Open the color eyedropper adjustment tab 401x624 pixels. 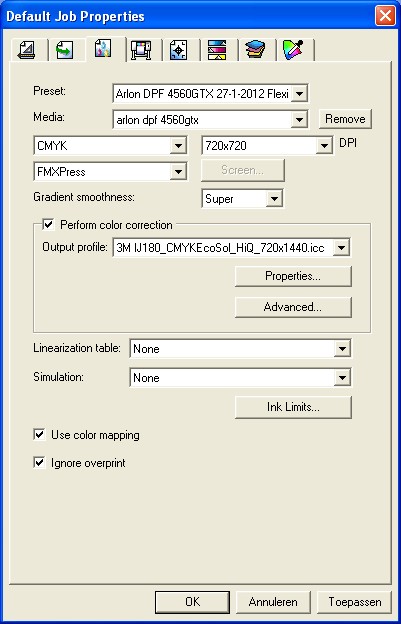click(293, 50)
